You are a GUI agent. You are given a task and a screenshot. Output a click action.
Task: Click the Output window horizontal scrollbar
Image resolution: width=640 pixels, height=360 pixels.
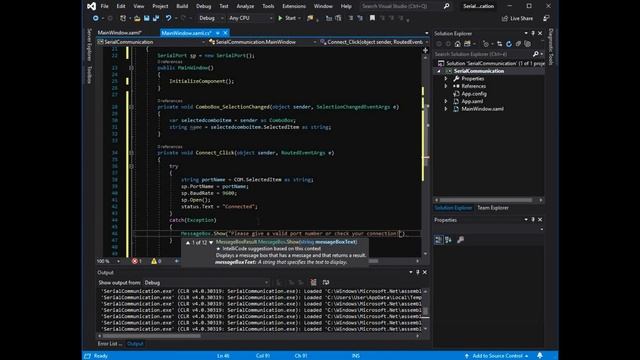pyautogui.click(x=259, y=336)
